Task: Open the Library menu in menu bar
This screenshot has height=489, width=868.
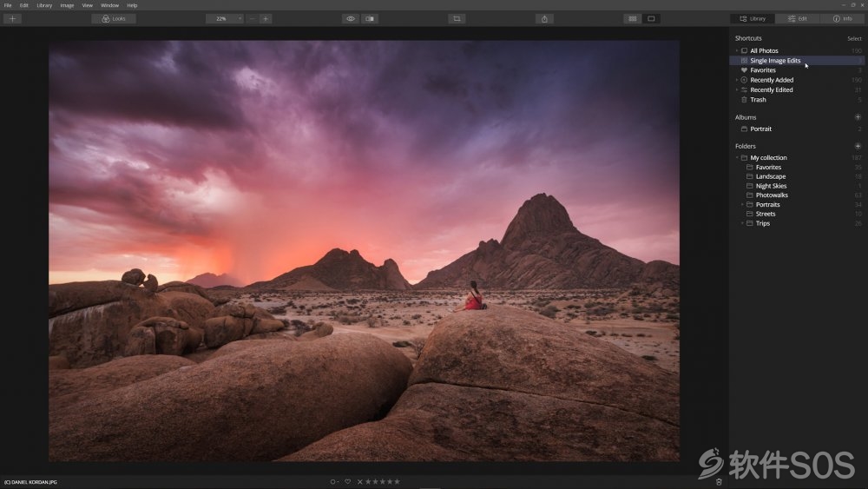Action: 44,5
